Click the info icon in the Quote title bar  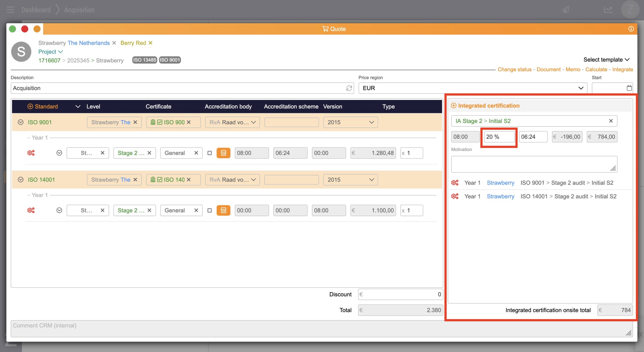(631, 29)
